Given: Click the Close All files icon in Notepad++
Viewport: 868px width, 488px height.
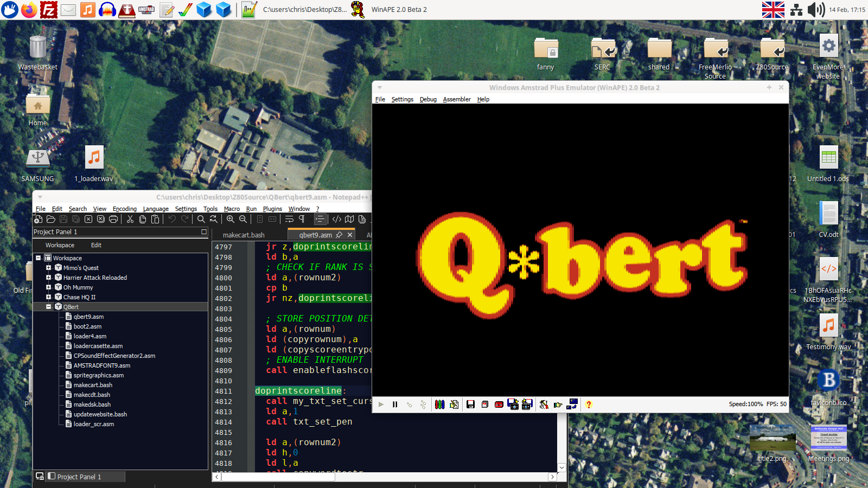Looking at the screenshot, I should 101,219.
